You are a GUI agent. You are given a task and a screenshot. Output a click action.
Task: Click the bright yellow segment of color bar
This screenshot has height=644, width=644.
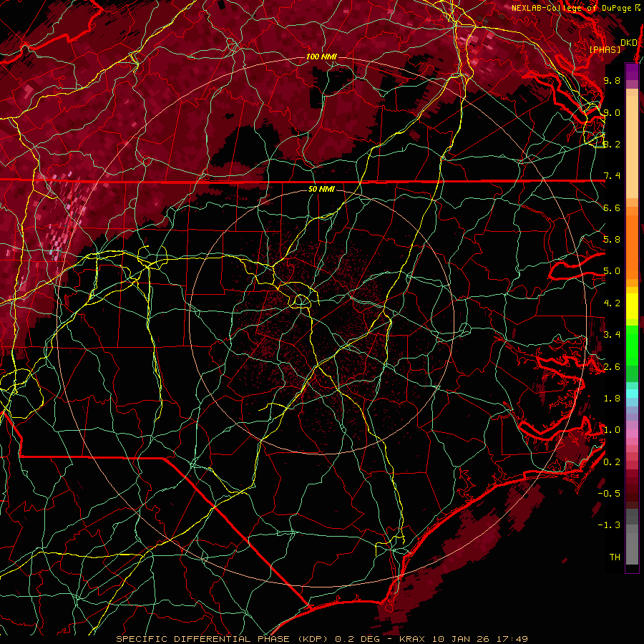point(632,306)
